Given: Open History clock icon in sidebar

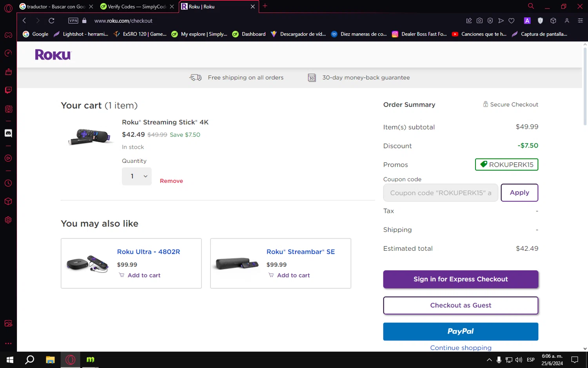Looking at the screenshot, I should pos(8,183).
